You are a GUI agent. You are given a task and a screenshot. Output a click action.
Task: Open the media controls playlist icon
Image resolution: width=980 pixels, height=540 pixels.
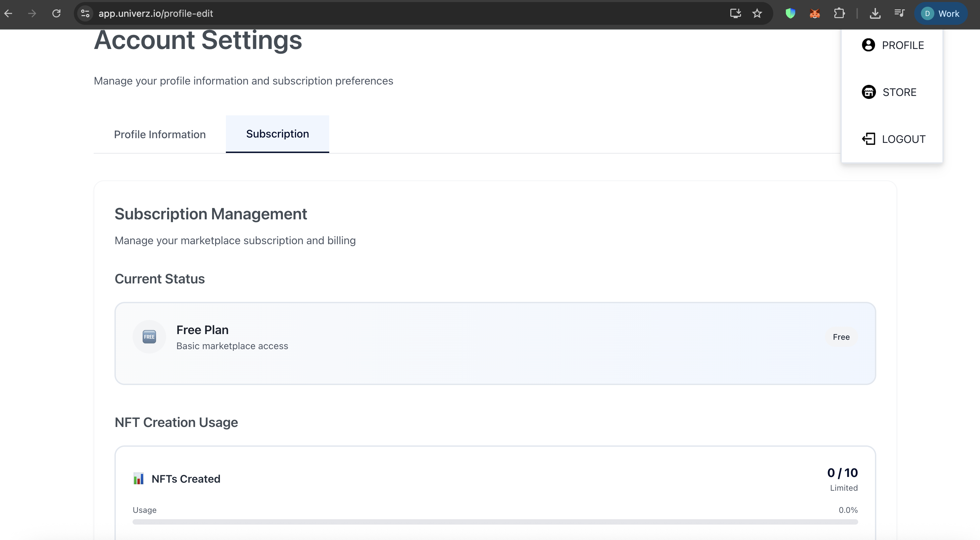click(899, 14)
